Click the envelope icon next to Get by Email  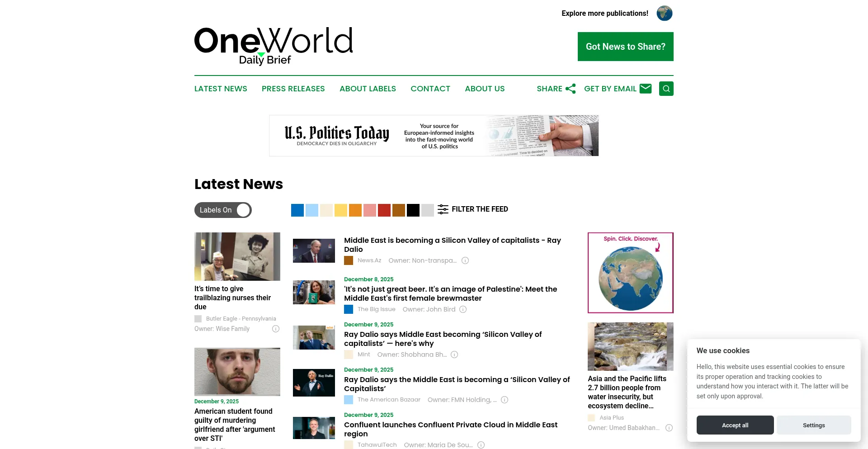pyautogui.click(x=646, y=89)
